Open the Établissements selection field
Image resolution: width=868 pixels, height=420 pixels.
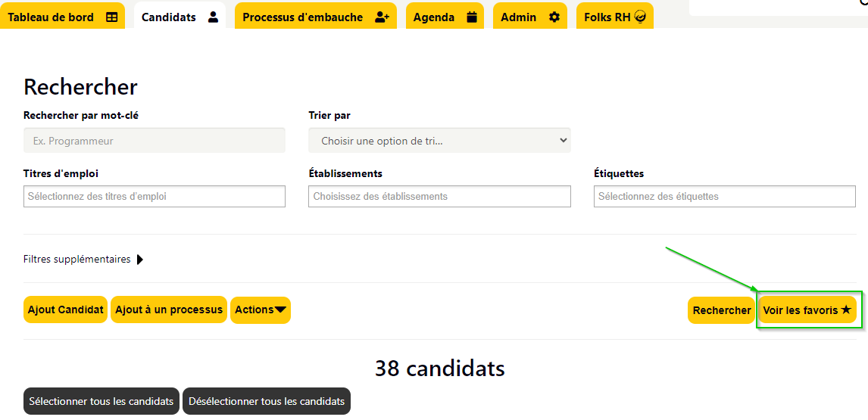(439, 197)
